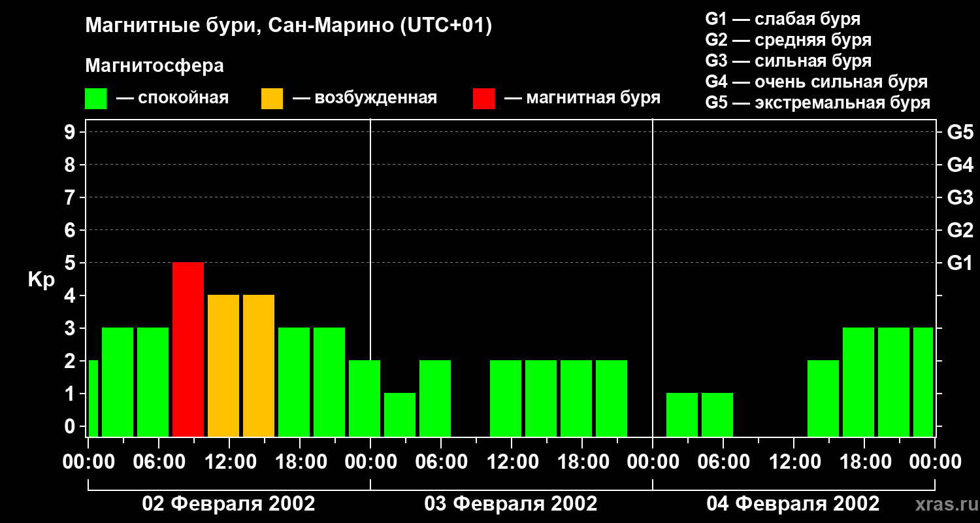Click the 'G3' tick label on the right axis
This screenshot has height=523, width=980.
[x=960, y=197]
